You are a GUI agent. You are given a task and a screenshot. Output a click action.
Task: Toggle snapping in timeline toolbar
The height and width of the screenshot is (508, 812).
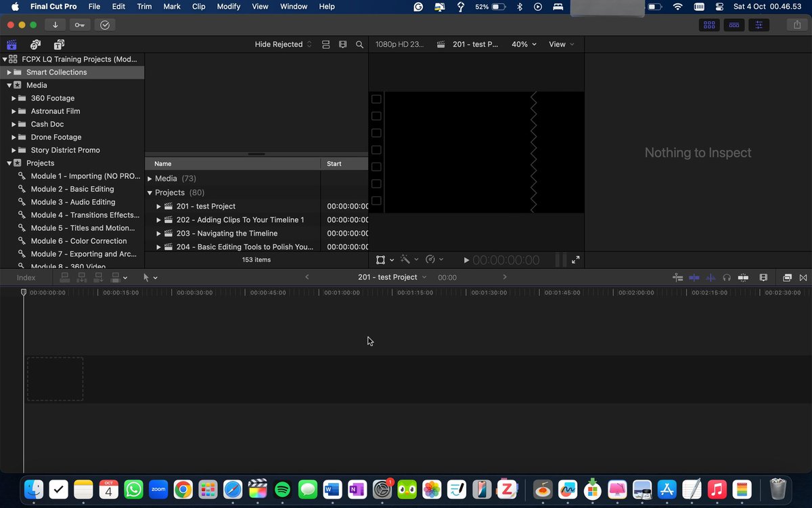click(743, 278)
